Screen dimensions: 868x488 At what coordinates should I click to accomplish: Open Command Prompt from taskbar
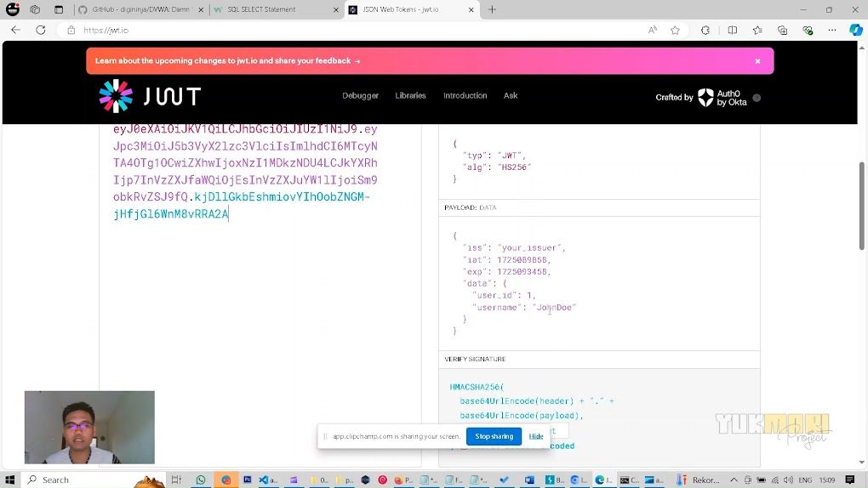click(x=628, y=479)
